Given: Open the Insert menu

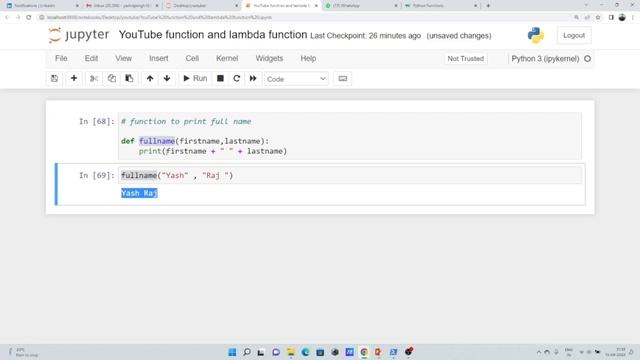Looking at the screenshot, I should [159, 58].
